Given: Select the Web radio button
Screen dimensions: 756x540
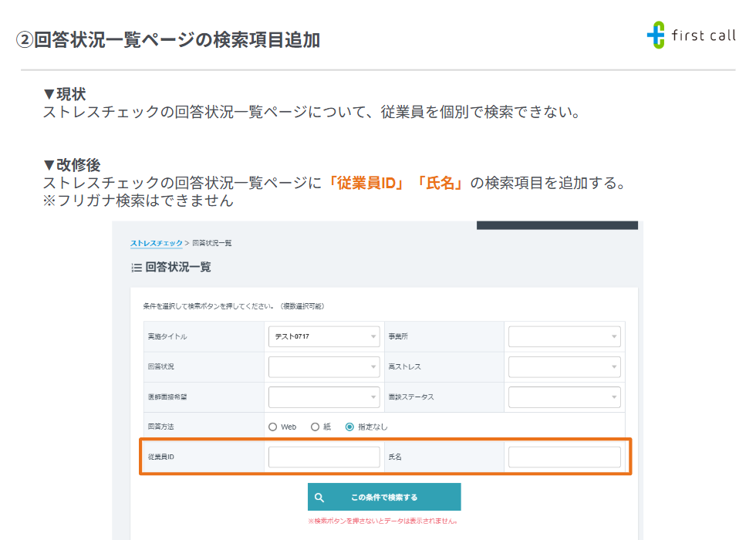Looking at the screenshot, I should [x=272, y=426].
